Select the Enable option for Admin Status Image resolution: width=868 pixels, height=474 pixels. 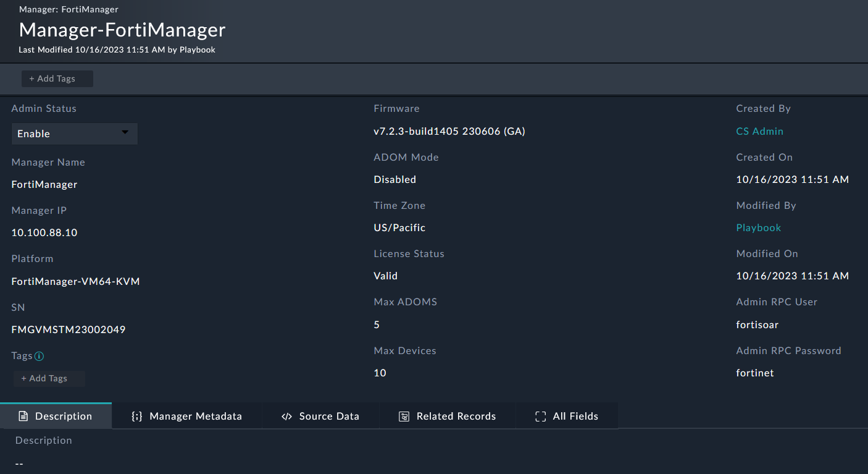tap(74, 133)
